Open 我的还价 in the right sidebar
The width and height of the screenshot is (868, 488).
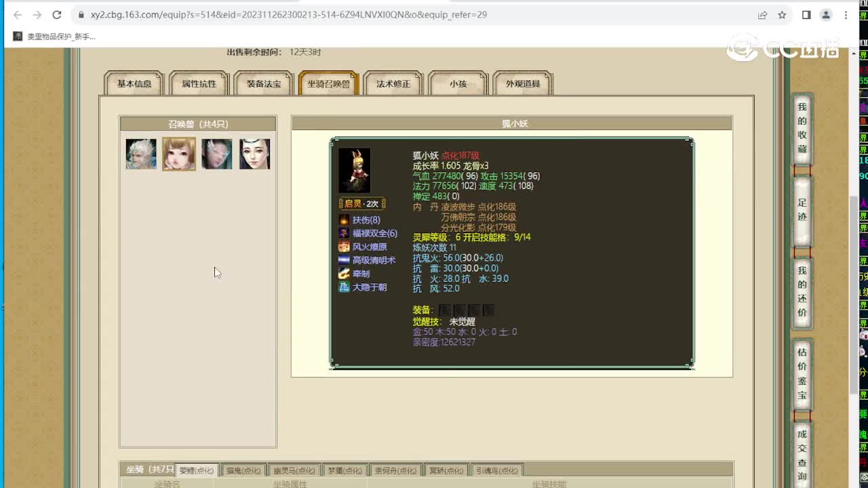[x=802, y=291]
